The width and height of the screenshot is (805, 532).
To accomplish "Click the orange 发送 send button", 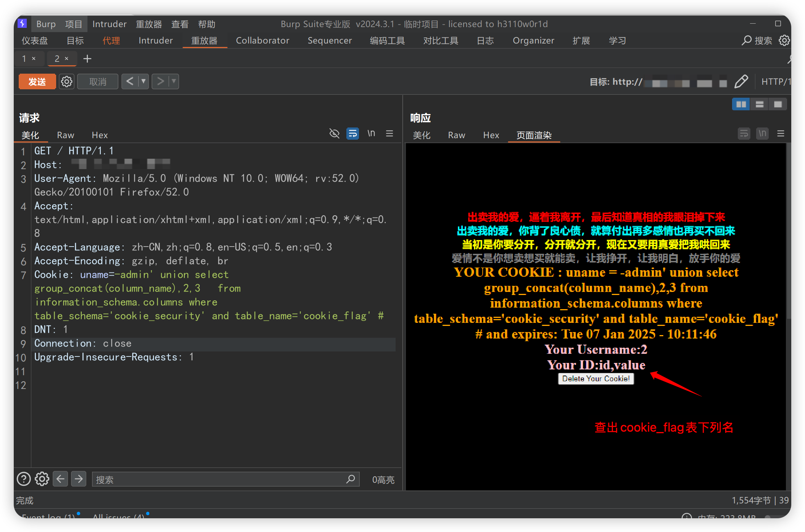I will pos(37,82).
